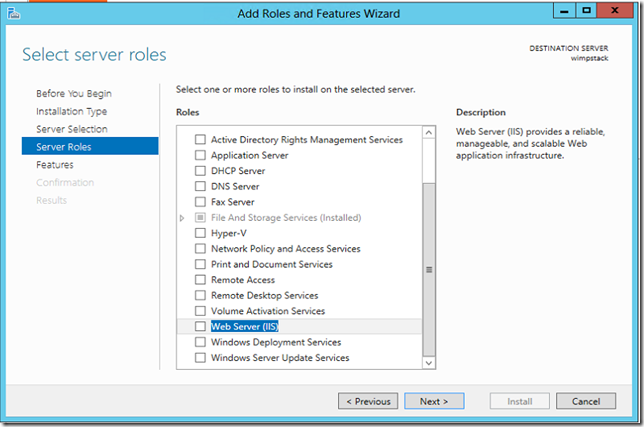644x427 pixels.
Task: Check the Web Server (IIS) checkbox
Action: (200, 326)
